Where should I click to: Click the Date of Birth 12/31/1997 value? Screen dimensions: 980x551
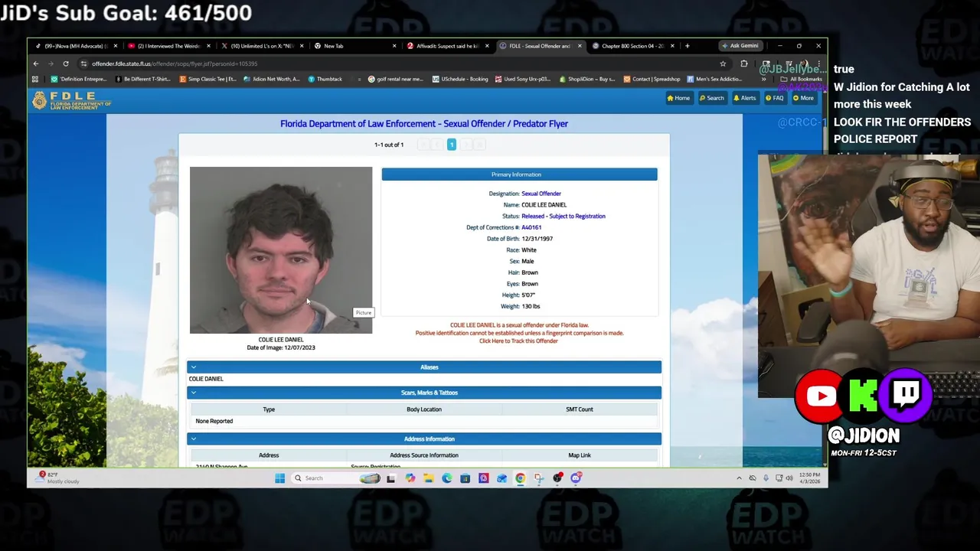pyautogui.click(x=537, y=239)
